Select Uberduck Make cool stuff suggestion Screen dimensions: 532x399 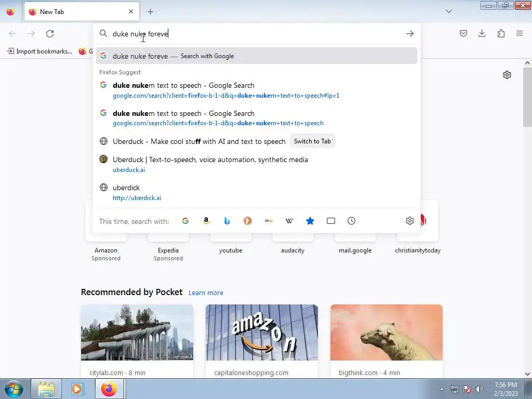point(199,141)
